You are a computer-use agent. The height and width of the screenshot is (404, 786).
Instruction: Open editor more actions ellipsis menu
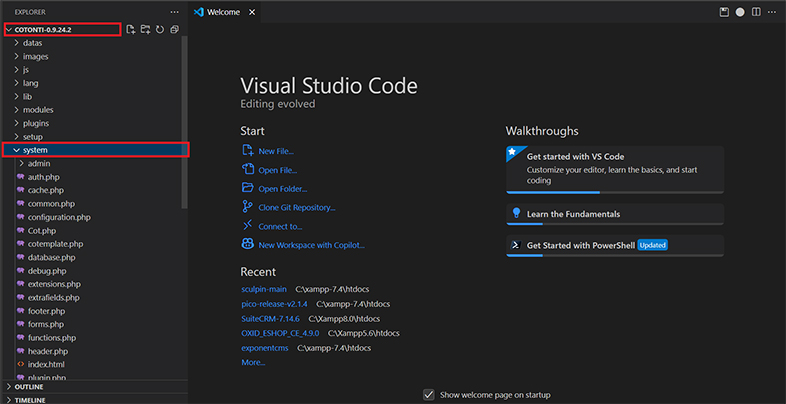771,12
